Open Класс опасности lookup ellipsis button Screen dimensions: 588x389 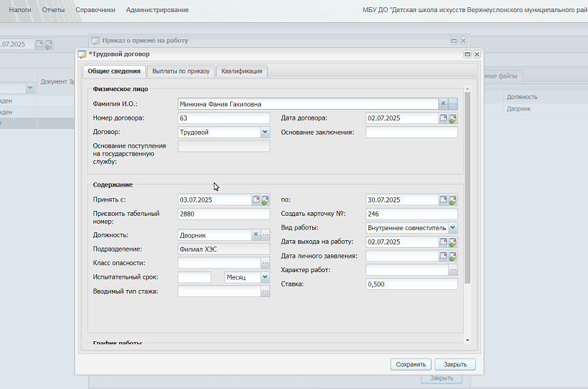coord(266,263)
